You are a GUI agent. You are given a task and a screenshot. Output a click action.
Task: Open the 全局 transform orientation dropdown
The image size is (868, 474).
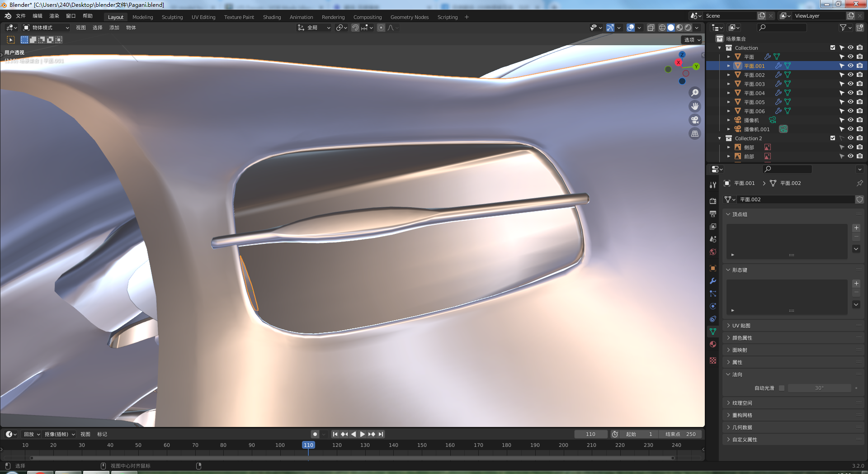coord(314,28)
